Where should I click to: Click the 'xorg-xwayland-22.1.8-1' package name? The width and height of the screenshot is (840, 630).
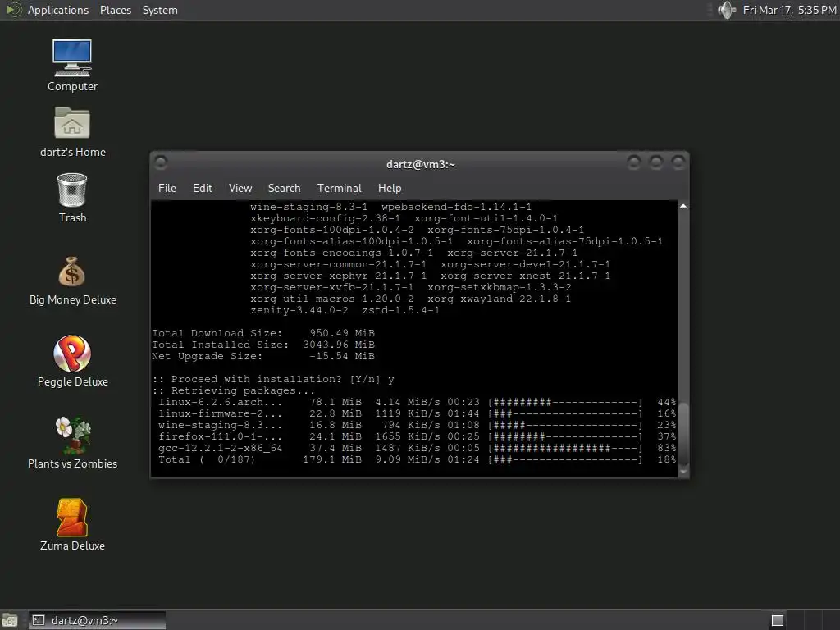499,299
